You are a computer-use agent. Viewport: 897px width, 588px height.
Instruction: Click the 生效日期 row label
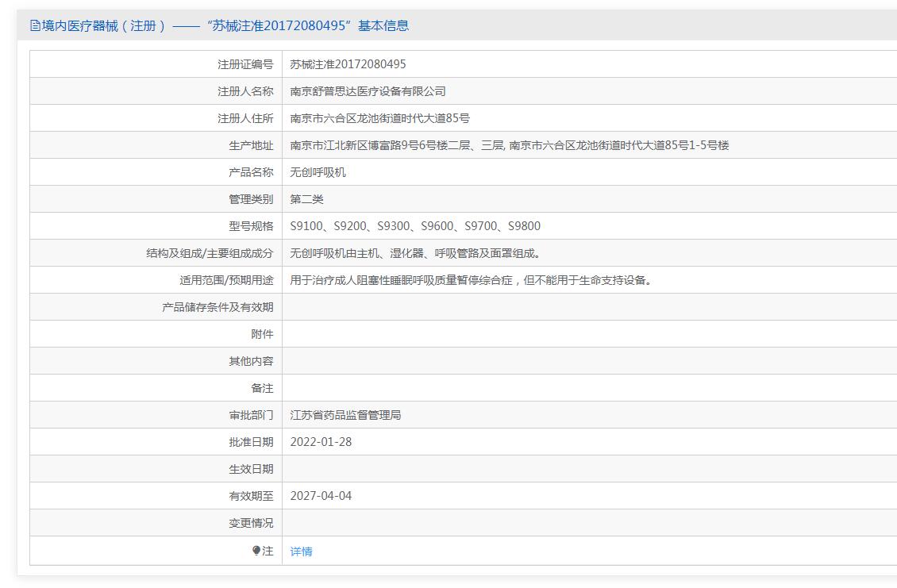tap(251, 469)
